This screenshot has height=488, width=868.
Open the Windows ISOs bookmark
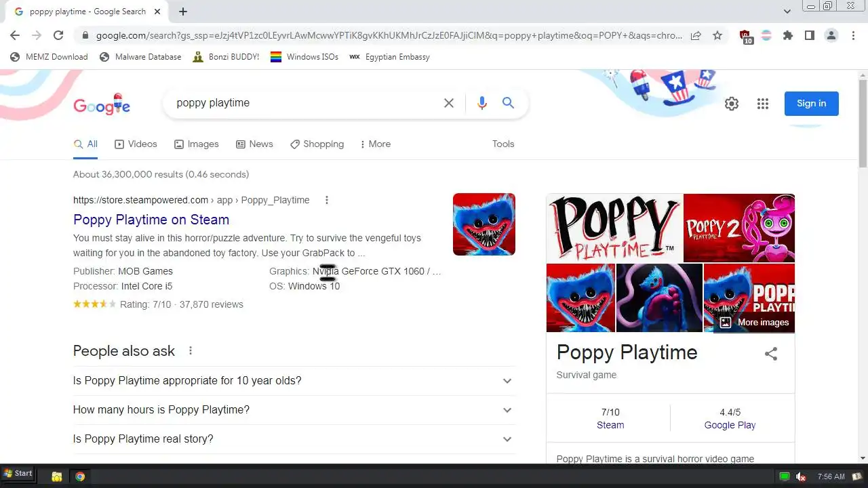pyautogui.click(x=304, y=57)
